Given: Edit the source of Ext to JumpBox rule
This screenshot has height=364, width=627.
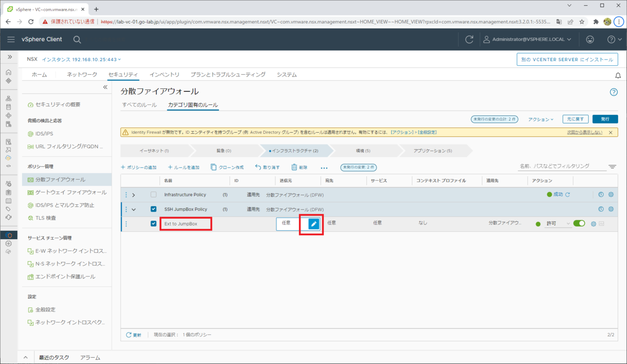Looking at the screenshot, I should [313, 224].
